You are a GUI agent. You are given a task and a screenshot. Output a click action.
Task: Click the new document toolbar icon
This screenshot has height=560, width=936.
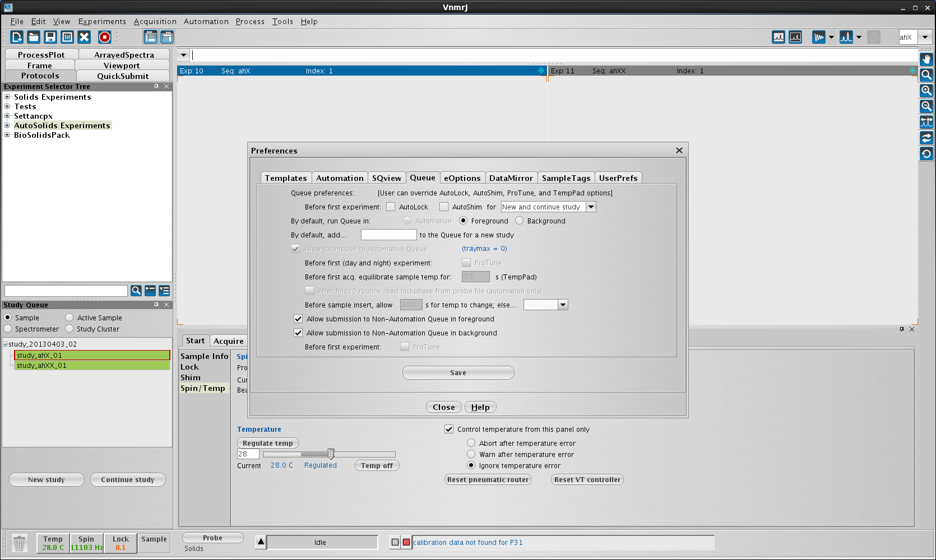tap(17, 37)
